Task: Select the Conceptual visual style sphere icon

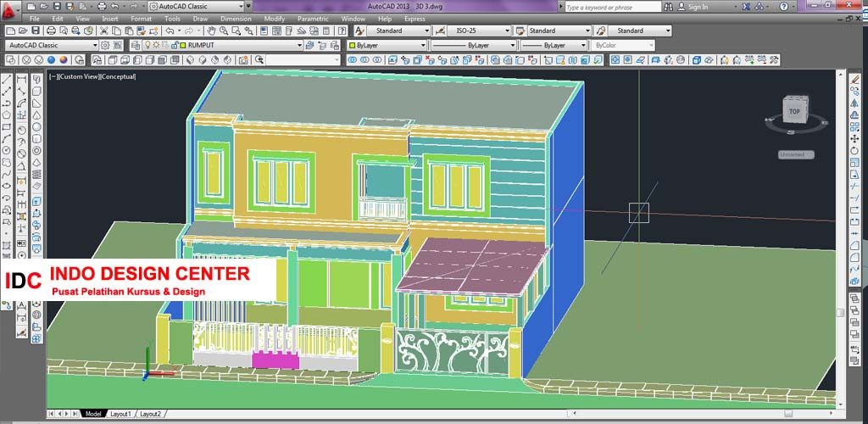Action: pos(64,59)
